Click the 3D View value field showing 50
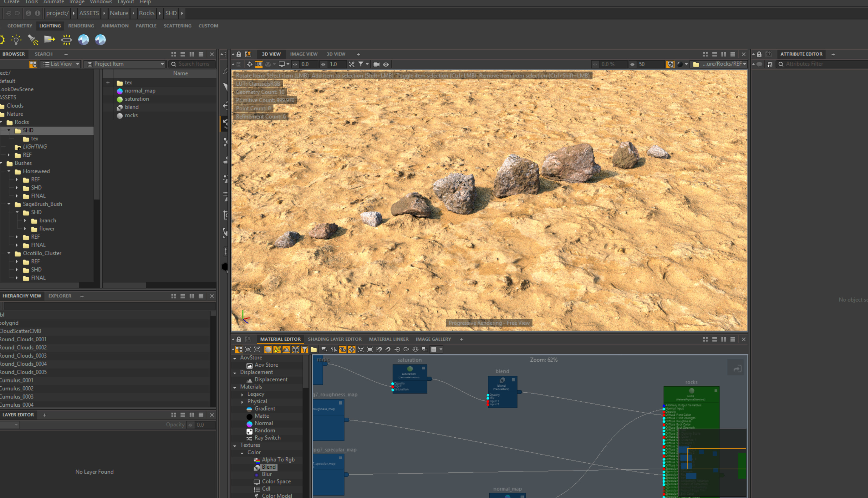This screenshot has height=498, width=868. click(x=651, y=64)
